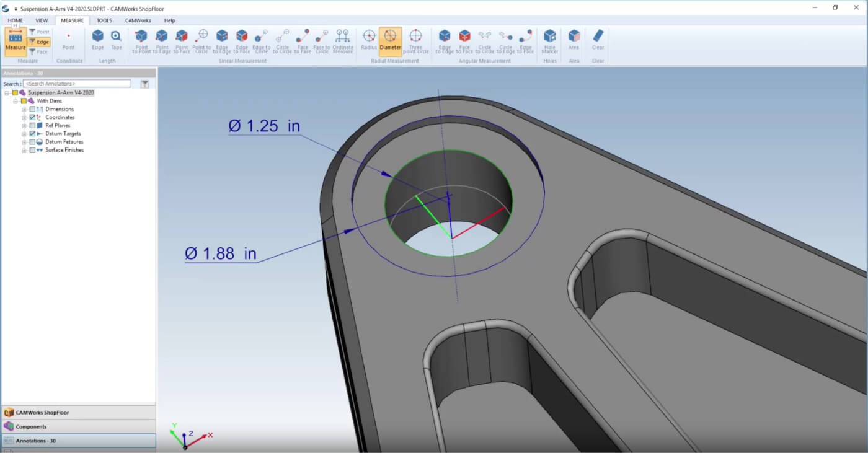Enable the Point selection filter
868x453 pixels.
[x=39, y=32]
